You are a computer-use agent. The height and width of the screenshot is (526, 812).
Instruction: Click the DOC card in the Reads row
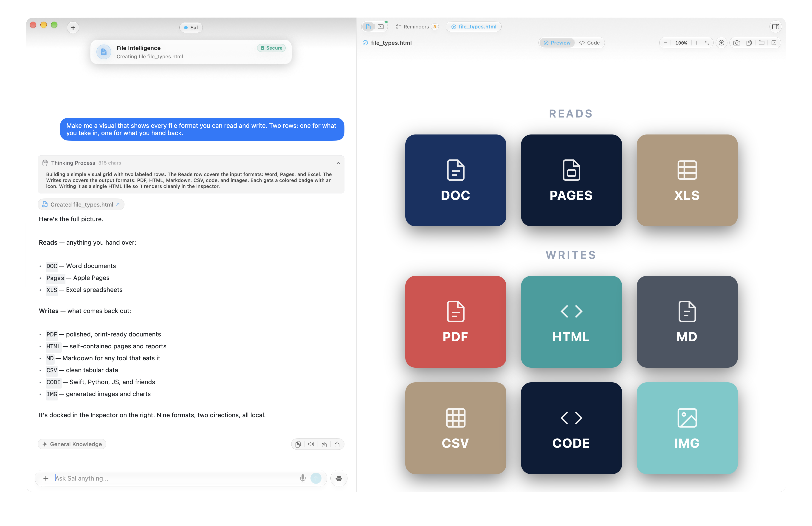[455, 180]
